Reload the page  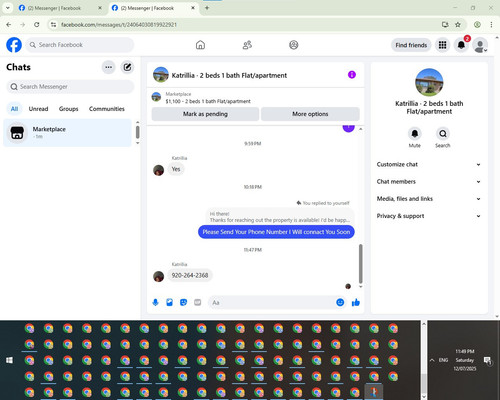pyautogui.click(x=37, y=24)
